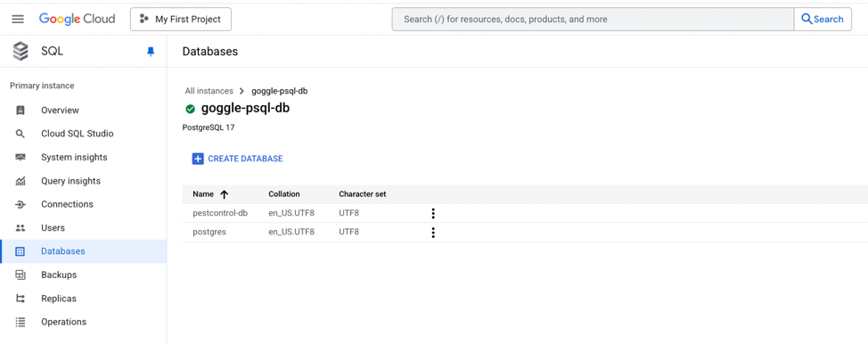Click the Character set column header
Screen dimensions: 868x345
(363, 194)
